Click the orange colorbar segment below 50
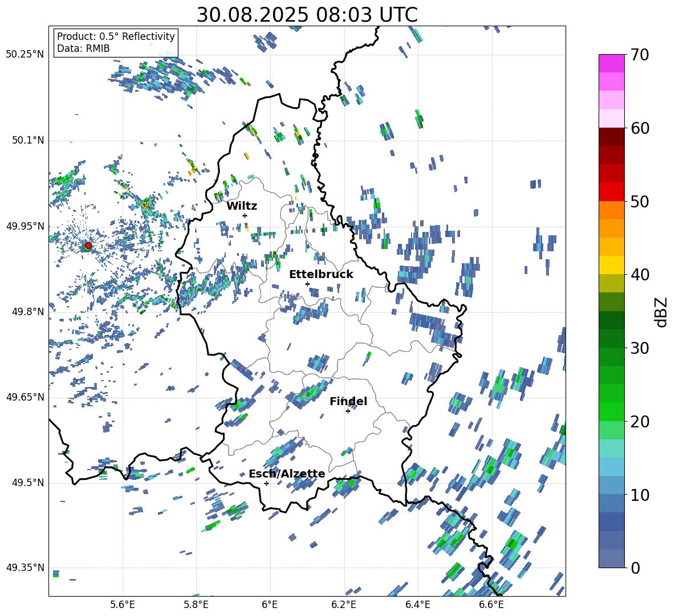The image size is (675, 616). (x=611, y=210)
